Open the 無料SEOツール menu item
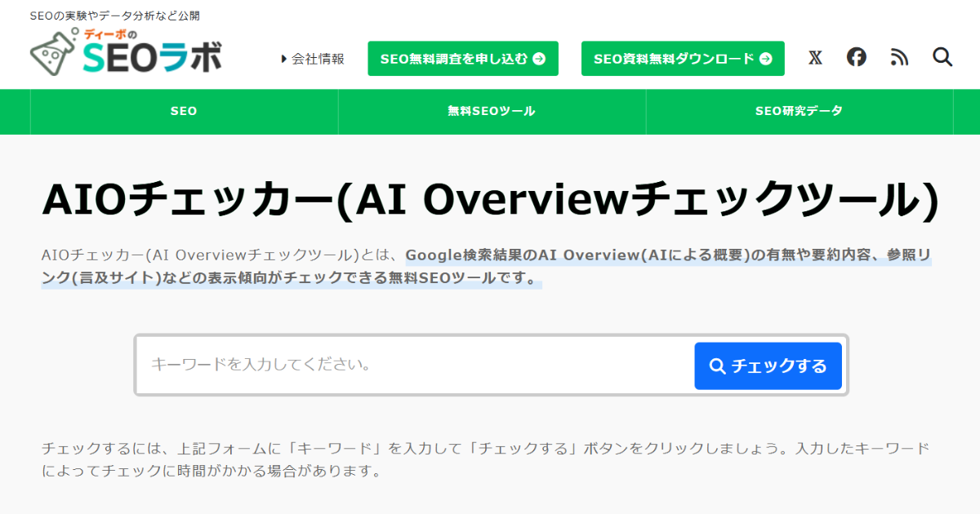Viewport: 980px width, 514px height. point(492,112)
